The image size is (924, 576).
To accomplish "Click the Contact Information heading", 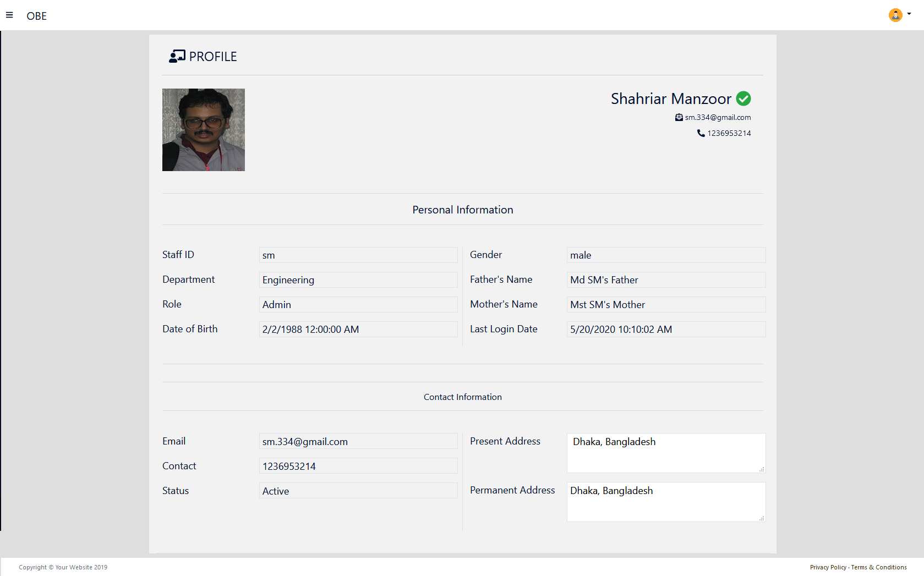I will [463, 397].
